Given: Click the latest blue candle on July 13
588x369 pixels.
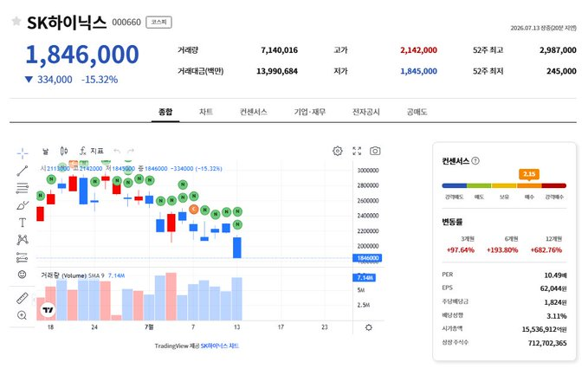Looking at the screenshot, I should pyautogui.click(x=237, y=248).
